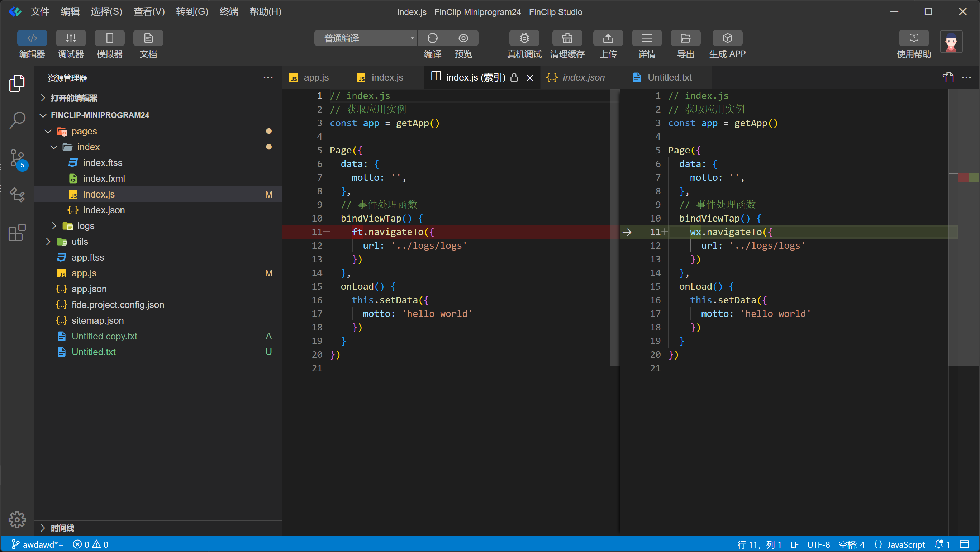This screenshot has width=980, height=552.
Task: Toggle the 调试器 panel
Action: 71,38
